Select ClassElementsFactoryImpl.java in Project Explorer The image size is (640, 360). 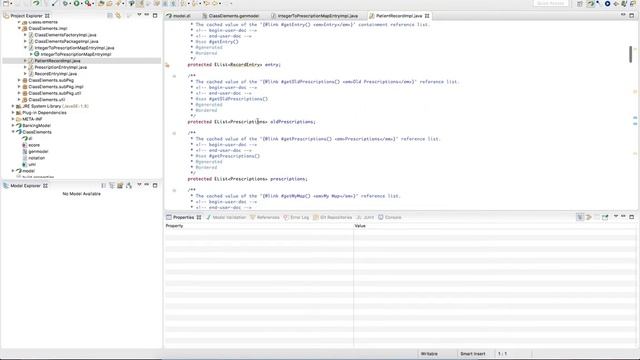[x=65, y=35]
